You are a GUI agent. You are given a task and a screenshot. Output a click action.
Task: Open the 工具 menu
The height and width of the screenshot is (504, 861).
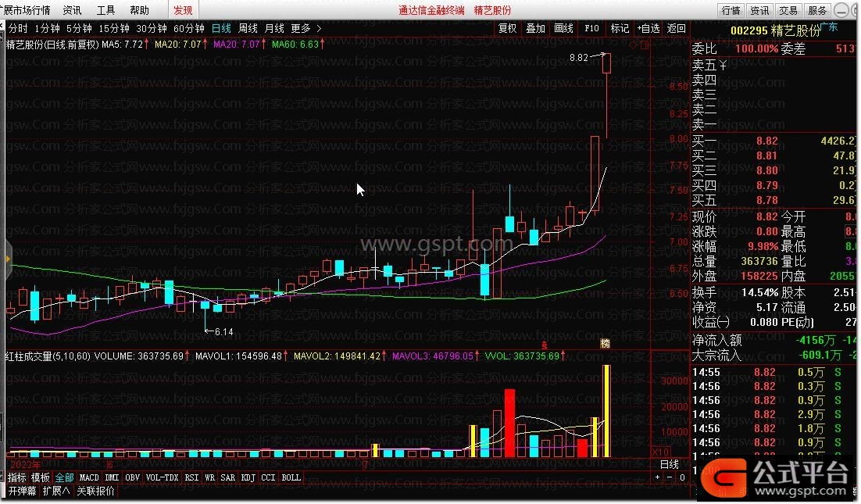point(106,10)
